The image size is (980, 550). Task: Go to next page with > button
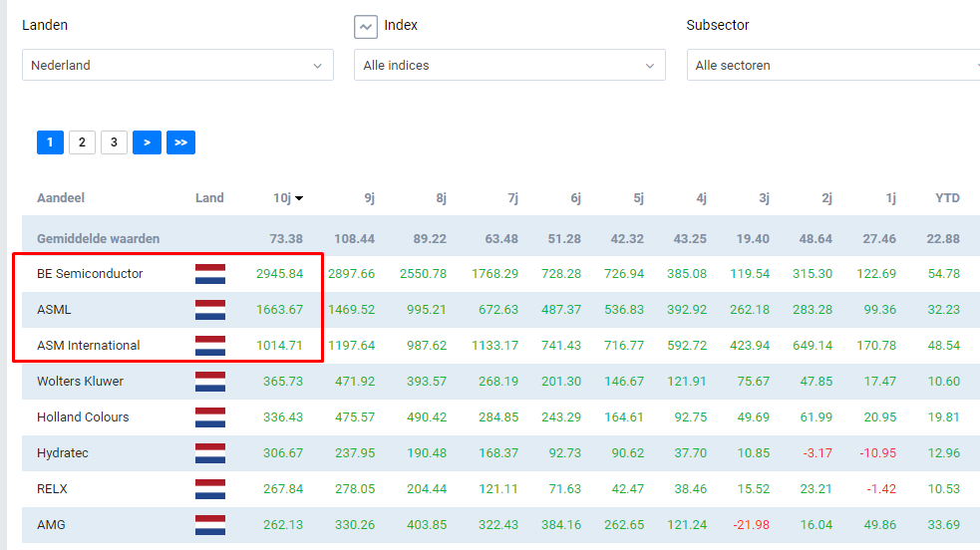point(147,142)
